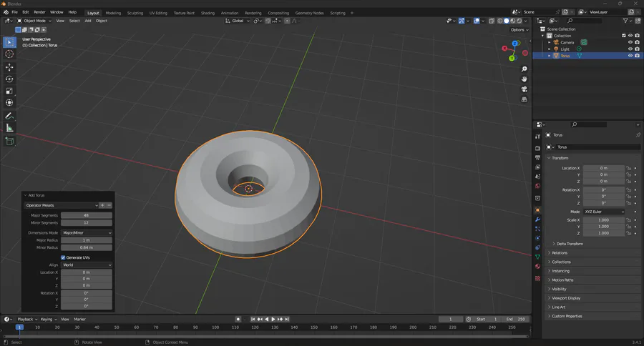644x346 pixels.
Task: Choose the Annotate pencil tool
Action: pyautogui.click(x=9, y=116)
